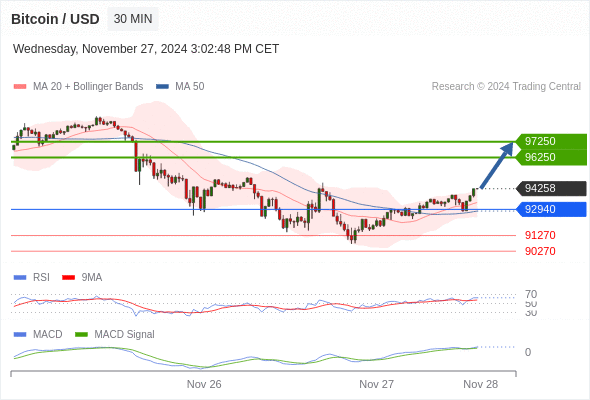The image size is (590, 400).
Task: Click the MACD legend blue swatch
Action: [x=20, y=334]
